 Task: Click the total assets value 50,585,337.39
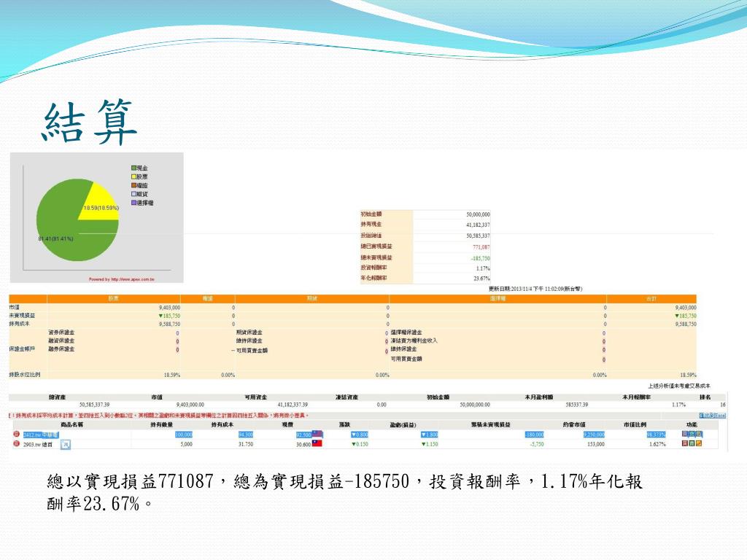point(94,405)
